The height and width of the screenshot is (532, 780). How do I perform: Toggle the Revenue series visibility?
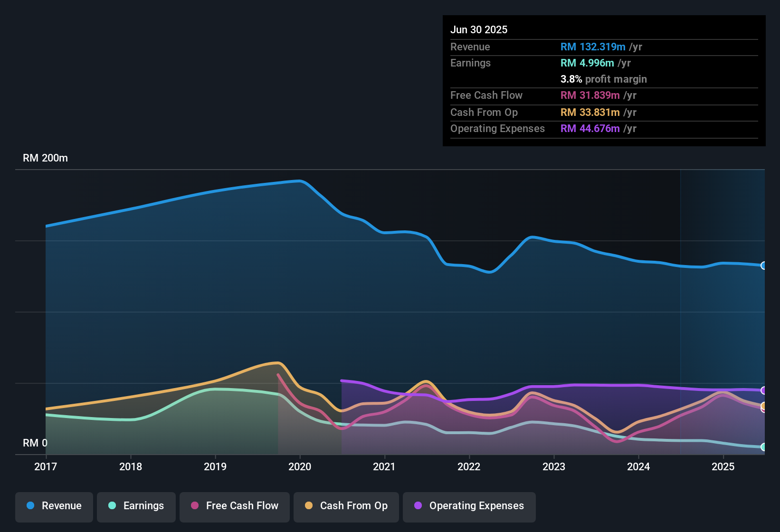pyautogui.click(x=54, y=506)
